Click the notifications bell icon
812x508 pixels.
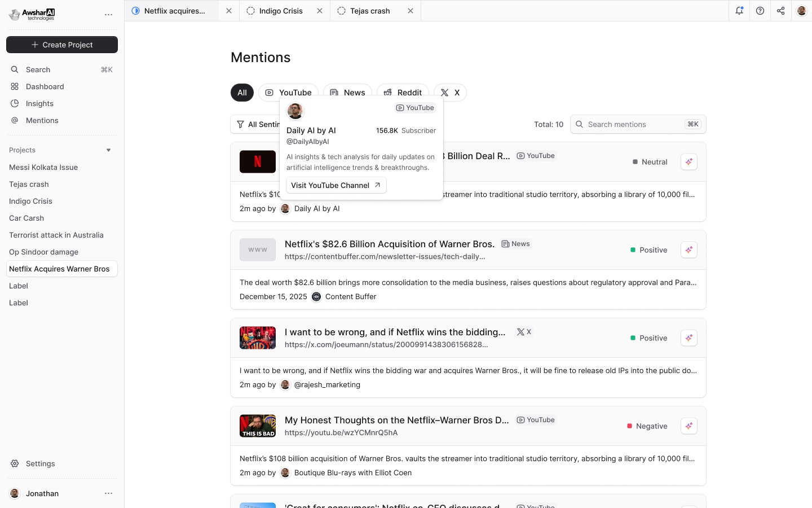click(739, 11)
